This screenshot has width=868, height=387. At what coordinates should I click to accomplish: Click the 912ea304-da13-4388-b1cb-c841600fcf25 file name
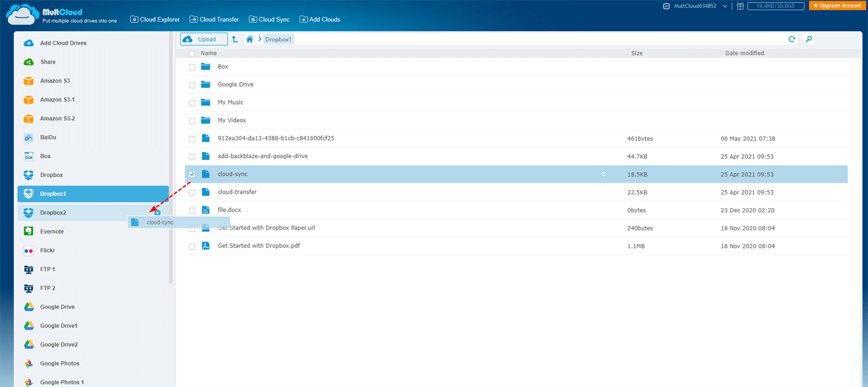[276, 138]
